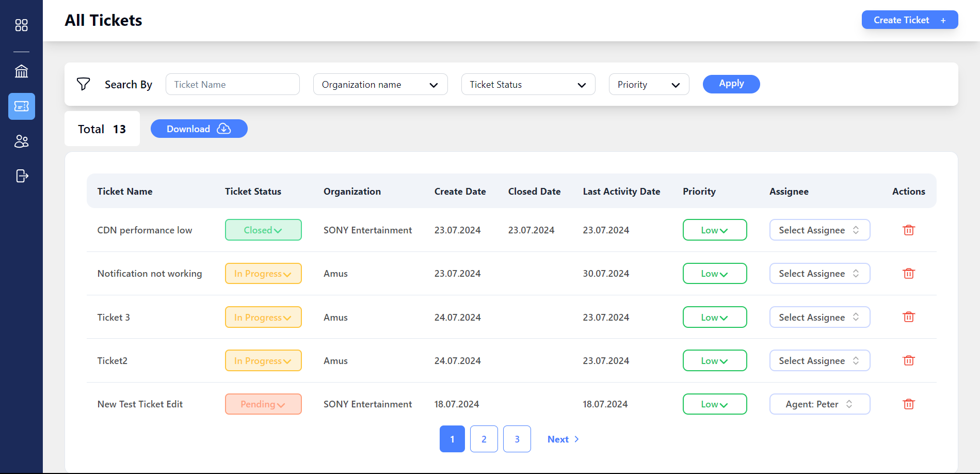Open Pending status dropdown for New Test Ticket

[x=263, y=404]
